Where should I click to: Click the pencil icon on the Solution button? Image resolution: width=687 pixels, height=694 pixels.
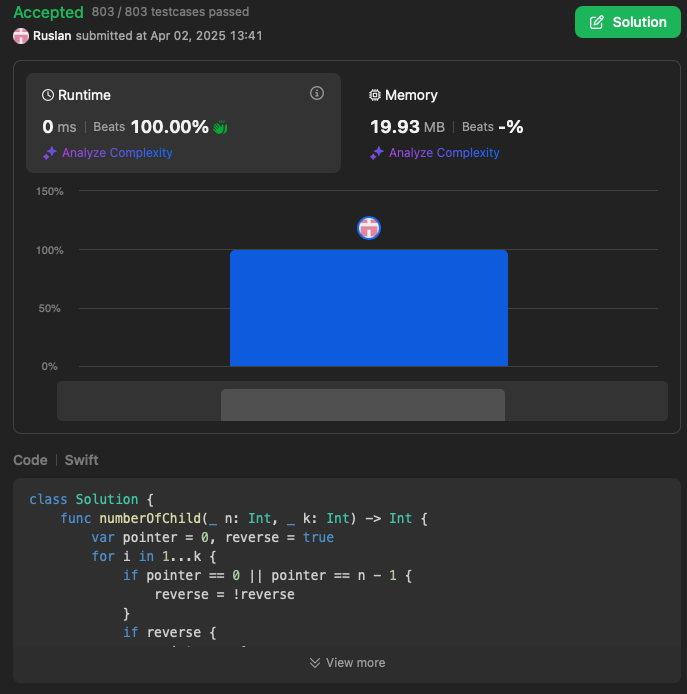(x=597, y=22)
